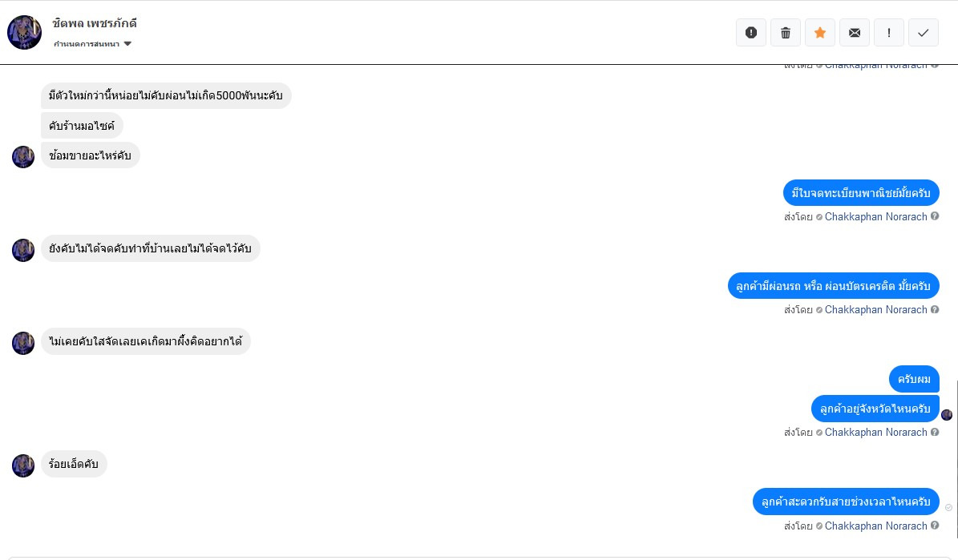Click the spam report exclamation circle icon
The image size is (958, 560).
751,32
